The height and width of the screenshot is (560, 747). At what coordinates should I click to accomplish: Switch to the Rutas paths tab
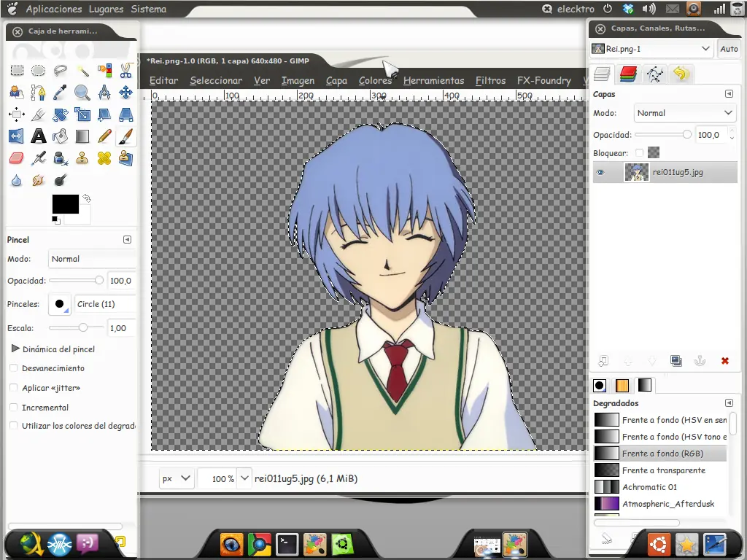654,74
